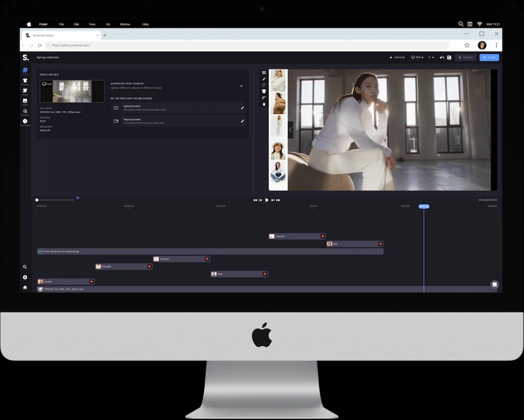The height and width of the screenshot is (420, 524).
Task: Click the video thumbnail in Video Details
Action: (72, 91)
